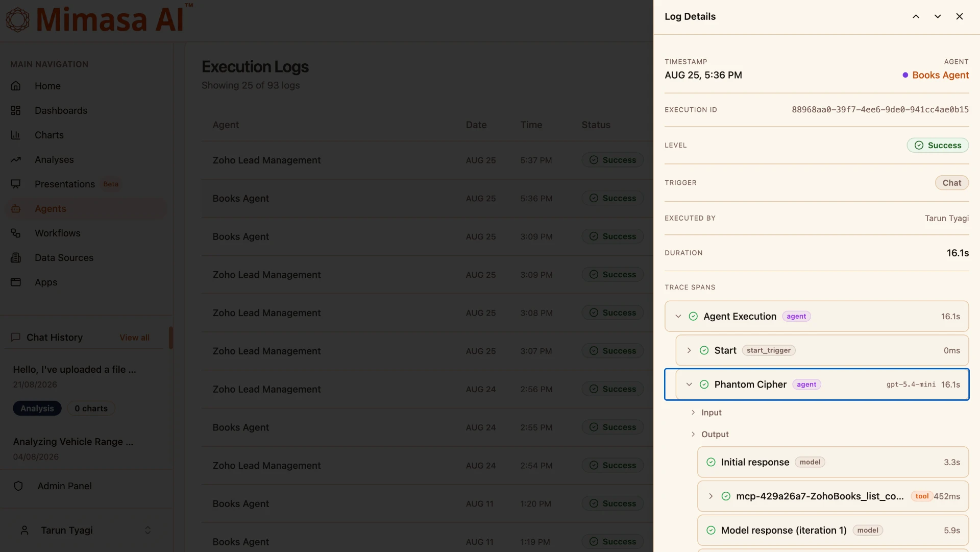The width and height of the screenshot is (980, 552).
Task: Select the Initial response span
Action: pyautogui.click(x=832, y=462)
